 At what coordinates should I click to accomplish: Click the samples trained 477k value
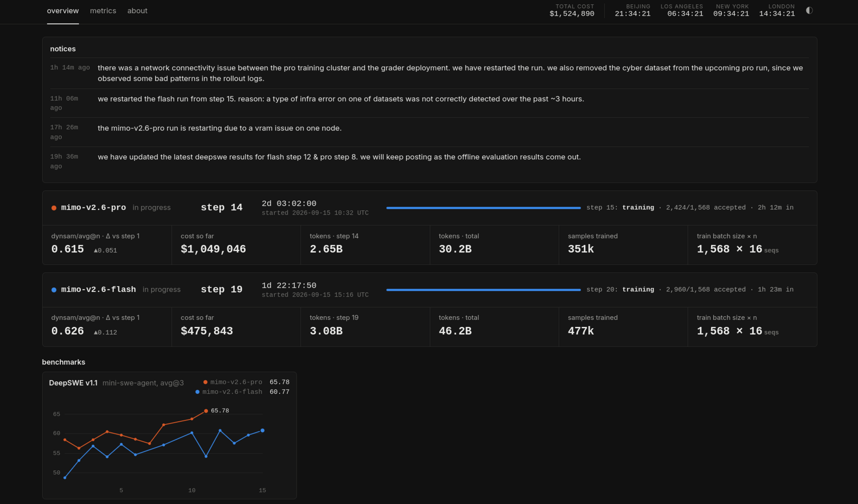581,331
